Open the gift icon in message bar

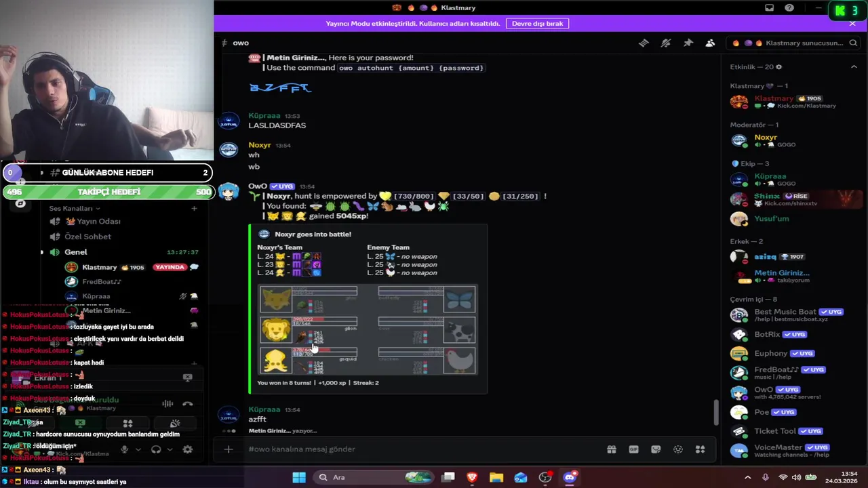click(x=612, y=449)
